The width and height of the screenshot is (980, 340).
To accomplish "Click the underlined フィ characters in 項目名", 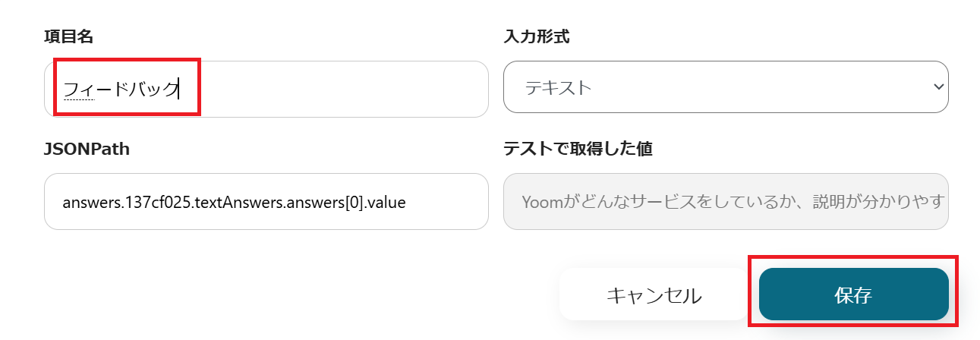I will click(x=78, y=90).
